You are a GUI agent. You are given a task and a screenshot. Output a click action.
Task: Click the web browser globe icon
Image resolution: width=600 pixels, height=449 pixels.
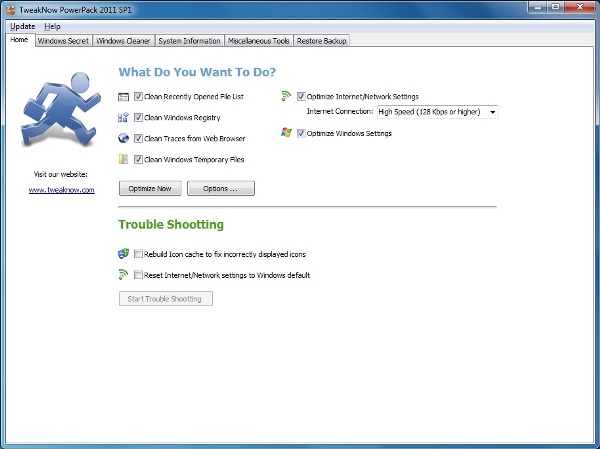coord(123,138)
